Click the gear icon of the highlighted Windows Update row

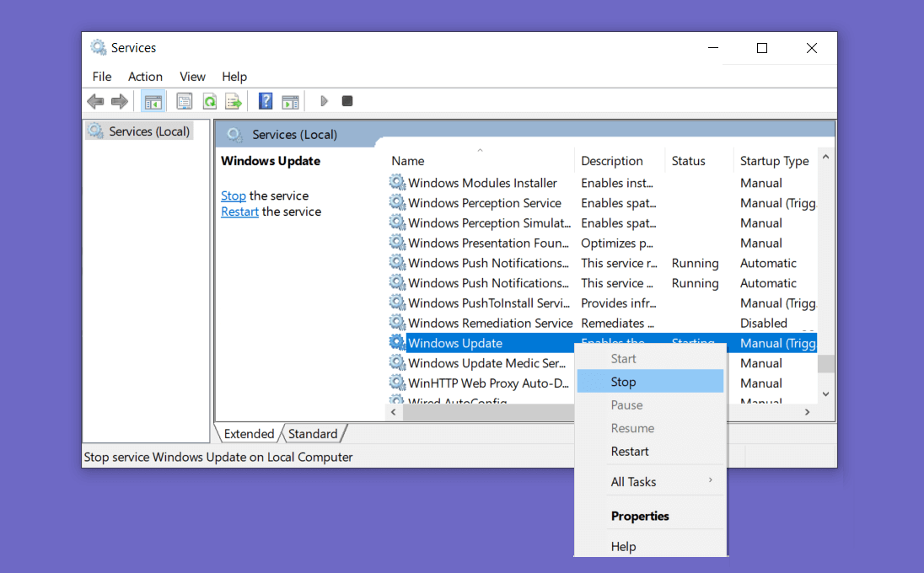coord(398,343)
